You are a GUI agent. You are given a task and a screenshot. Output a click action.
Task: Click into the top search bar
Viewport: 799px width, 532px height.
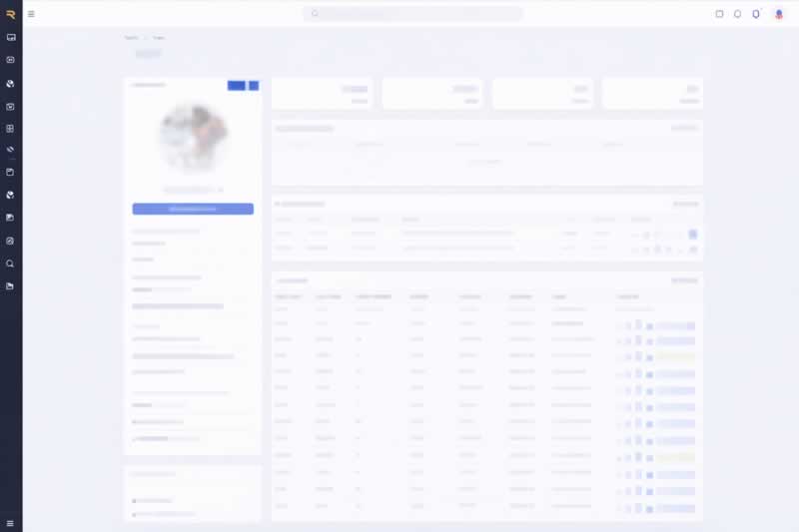412,14
